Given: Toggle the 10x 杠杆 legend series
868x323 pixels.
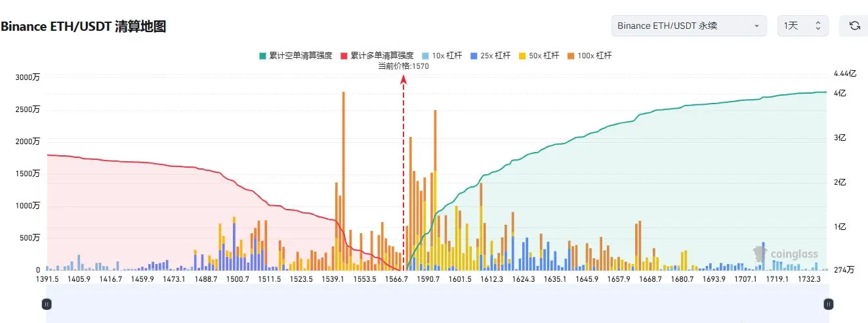Looking at the screenshot, I should 442,56.
